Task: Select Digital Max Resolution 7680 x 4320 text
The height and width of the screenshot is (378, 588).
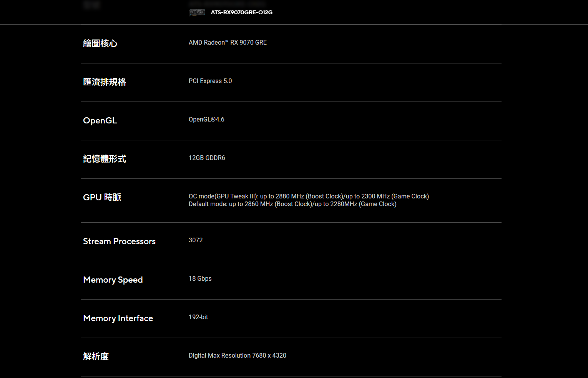Action: point(238,356)
